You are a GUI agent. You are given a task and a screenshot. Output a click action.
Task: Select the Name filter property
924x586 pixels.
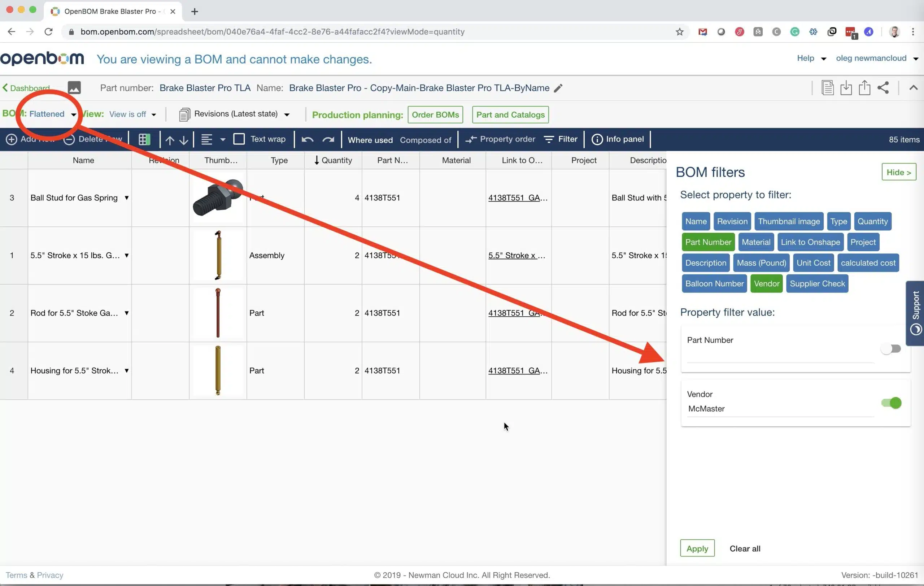point(696,221)
